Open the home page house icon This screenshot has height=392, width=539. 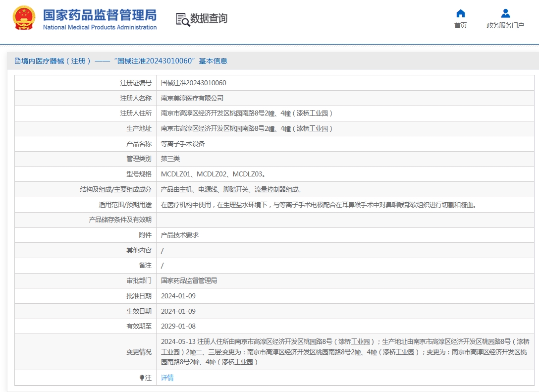click(460, 13)
